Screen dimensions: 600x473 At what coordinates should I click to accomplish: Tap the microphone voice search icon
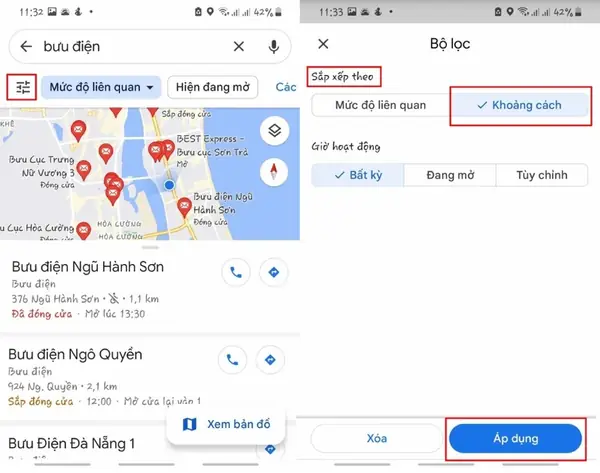point(274,47)
